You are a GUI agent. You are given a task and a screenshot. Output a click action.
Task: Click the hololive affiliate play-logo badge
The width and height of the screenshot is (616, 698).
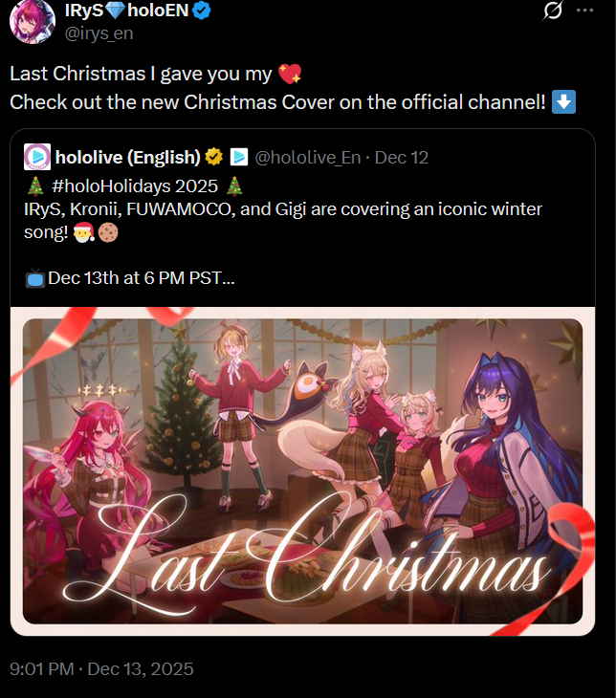239,157
